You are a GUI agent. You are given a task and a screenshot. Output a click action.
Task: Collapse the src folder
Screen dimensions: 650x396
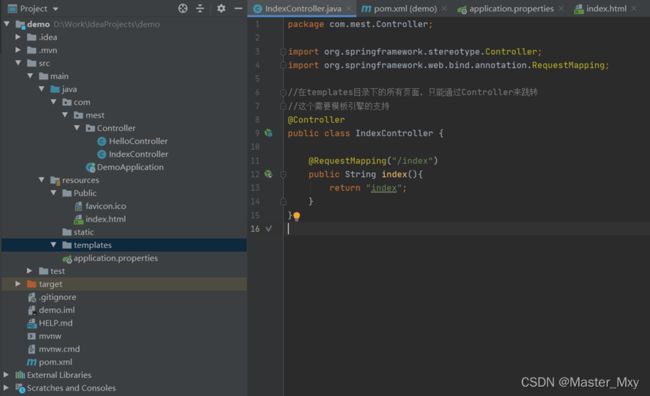pyautogui.click(x=18, y=63)
